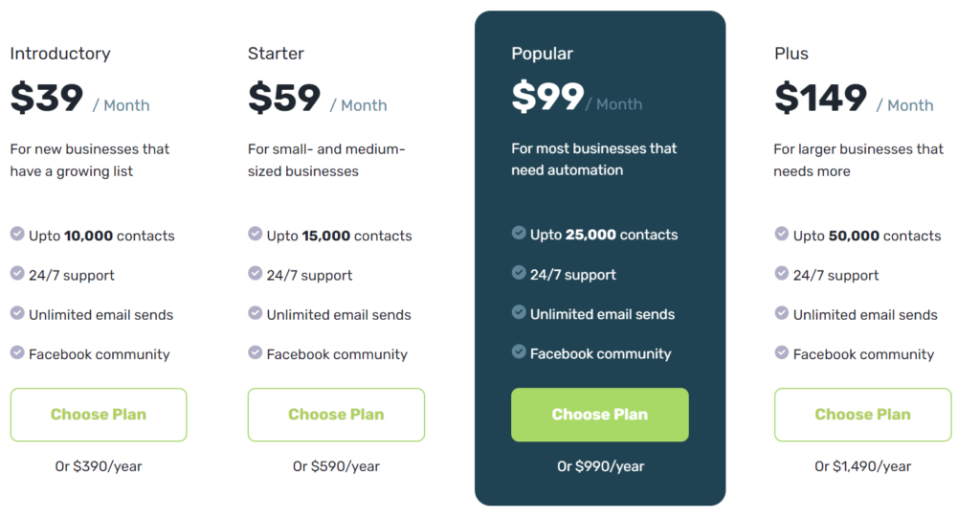
Task: Choose the Introductory $39 plan button
Action: point(99,415)
